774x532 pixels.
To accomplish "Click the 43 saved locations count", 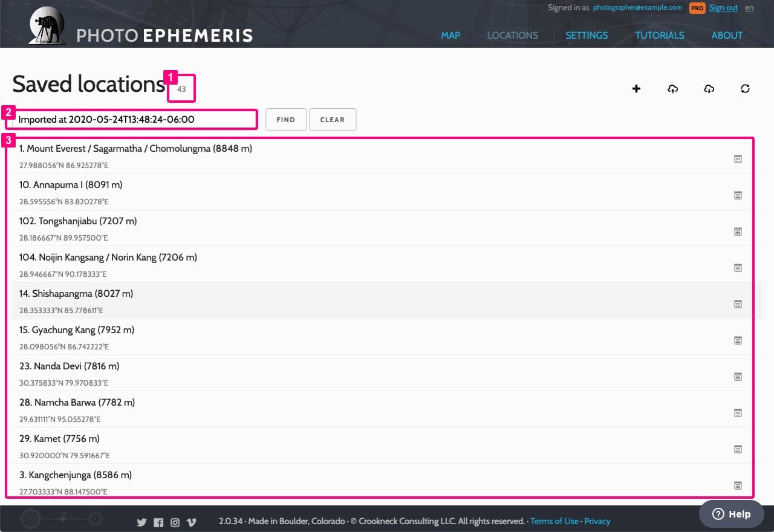I will click(x=181, y=89).
